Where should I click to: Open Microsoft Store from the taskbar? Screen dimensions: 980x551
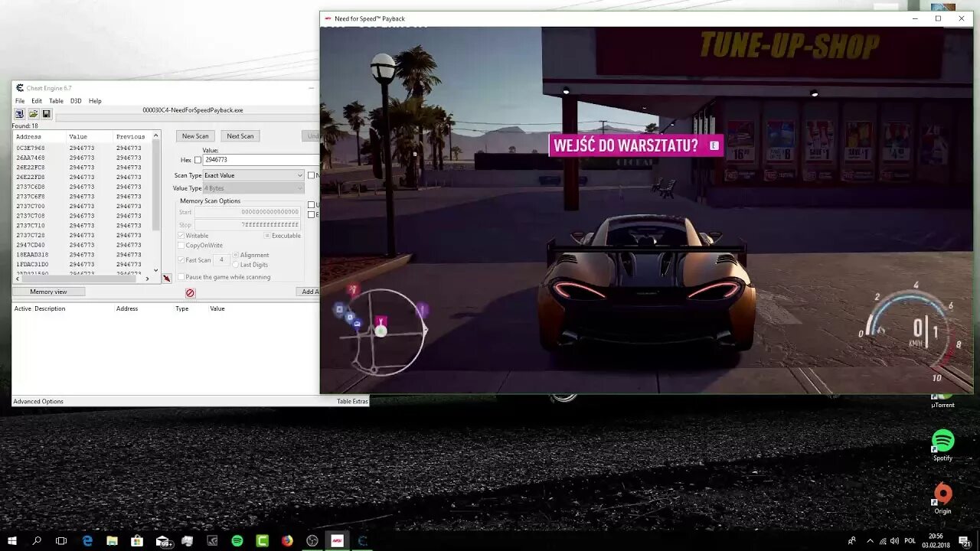click(137, 540)
